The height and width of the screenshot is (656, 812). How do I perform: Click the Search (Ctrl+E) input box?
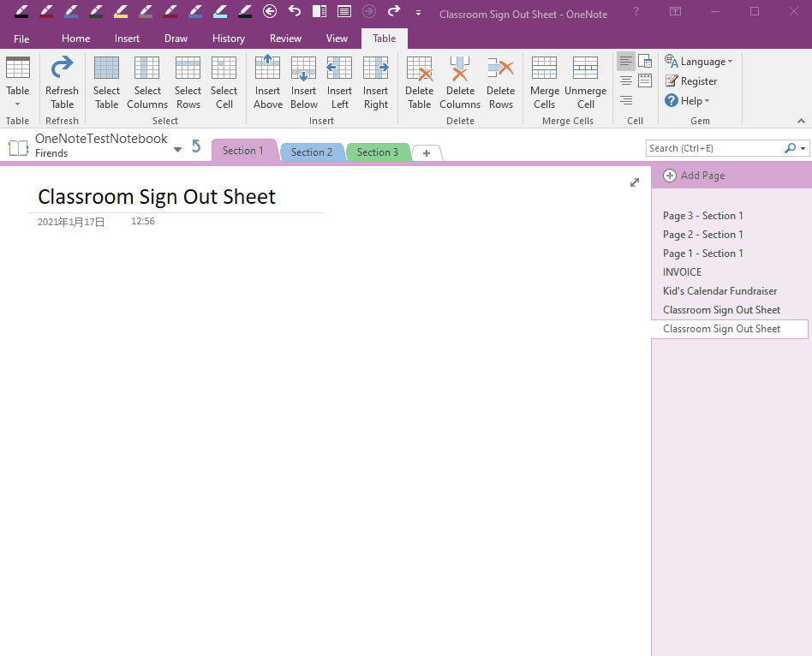pos(715,149)
